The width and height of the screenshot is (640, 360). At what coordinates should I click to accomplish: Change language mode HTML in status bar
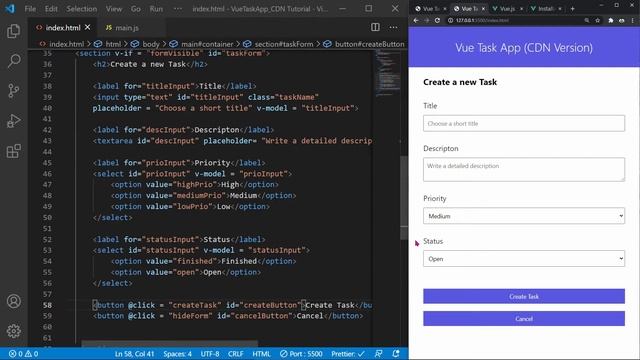pyautogui.click(x=261, y=354)
